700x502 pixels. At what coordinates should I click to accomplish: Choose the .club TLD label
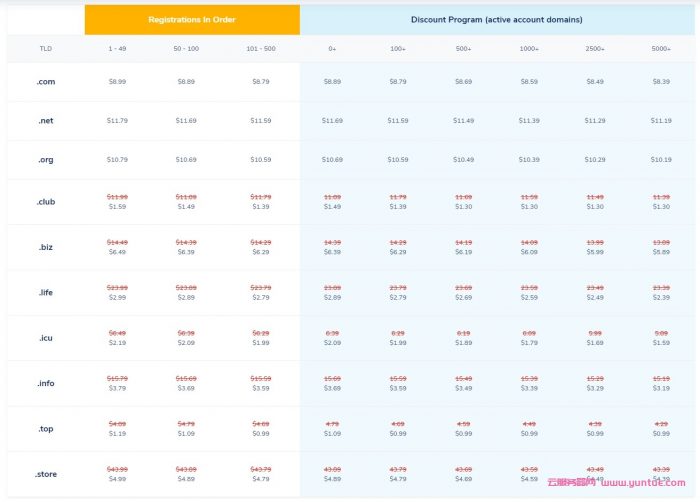45,201
